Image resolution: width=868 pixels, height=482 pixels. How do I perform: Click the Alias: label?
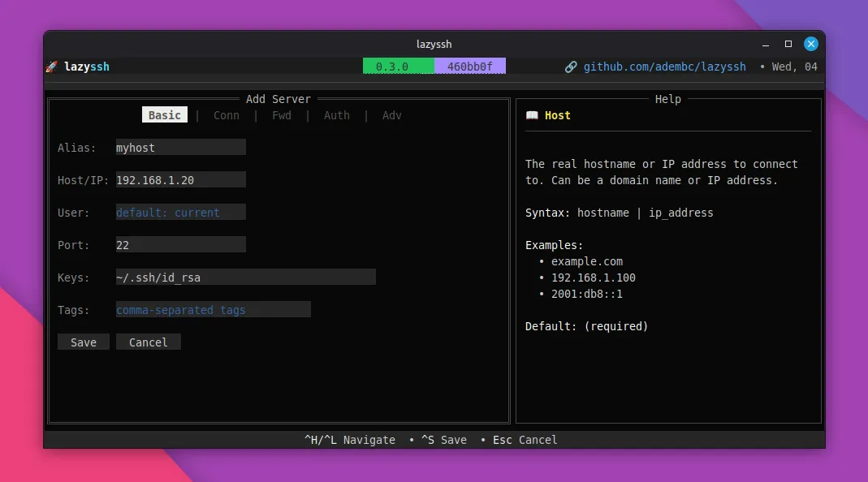pyautogui.click(x=77, y=148)
